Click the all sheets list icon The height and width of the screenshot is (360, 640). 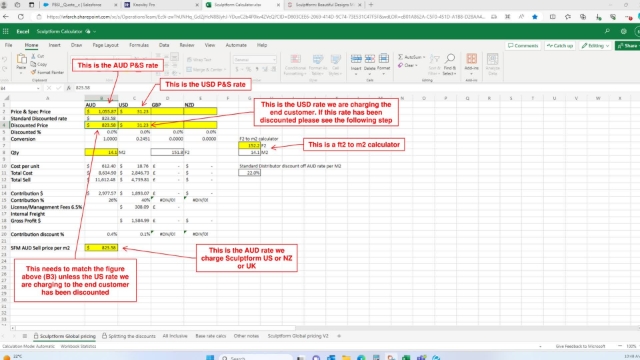pos(24,336)
